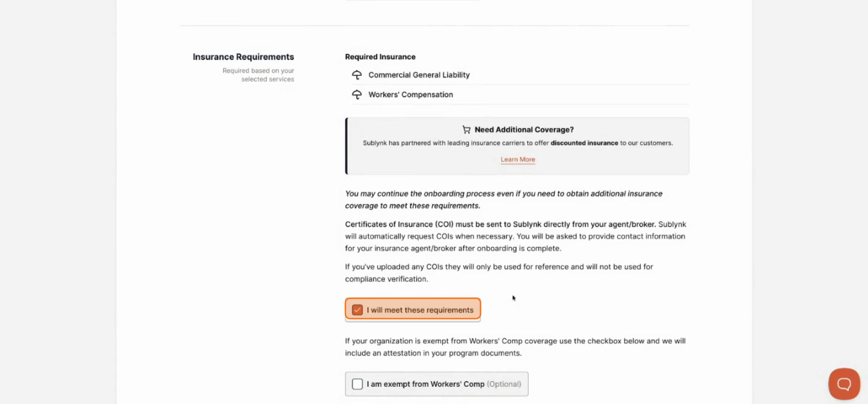Click the 'I will meet these requirements' label text

(420, 310)
